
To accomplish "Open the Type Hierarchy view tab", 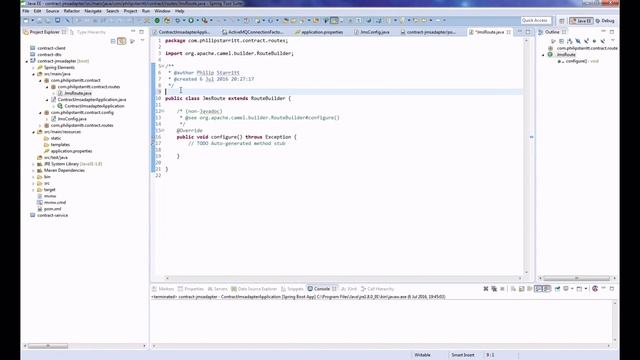I will (x=88, y=32).
